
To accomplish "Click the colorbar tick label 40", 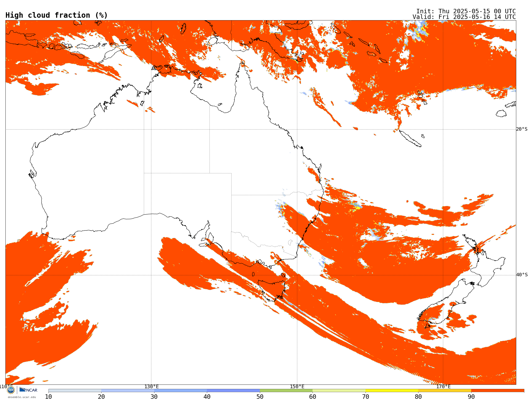I will point(207,397).
